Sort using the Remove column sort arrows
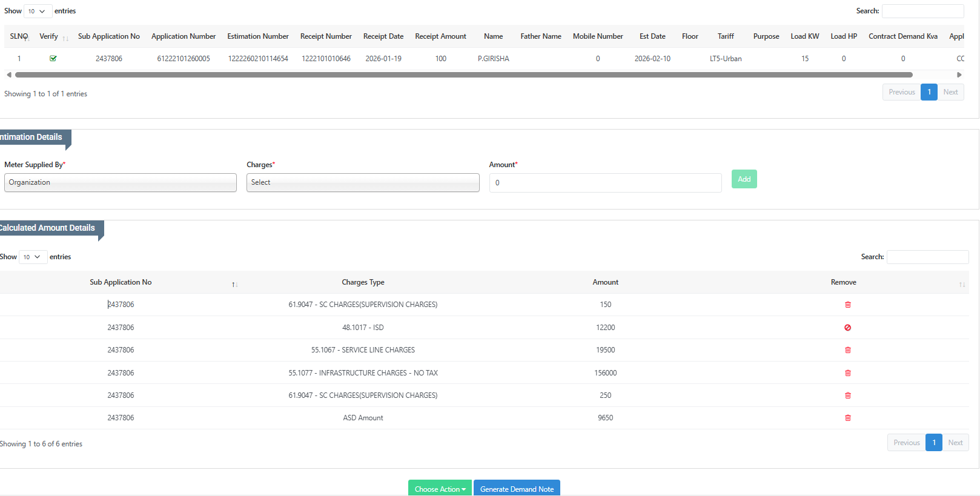This screenshot has height=496, width=980. (x=961, y=284)
